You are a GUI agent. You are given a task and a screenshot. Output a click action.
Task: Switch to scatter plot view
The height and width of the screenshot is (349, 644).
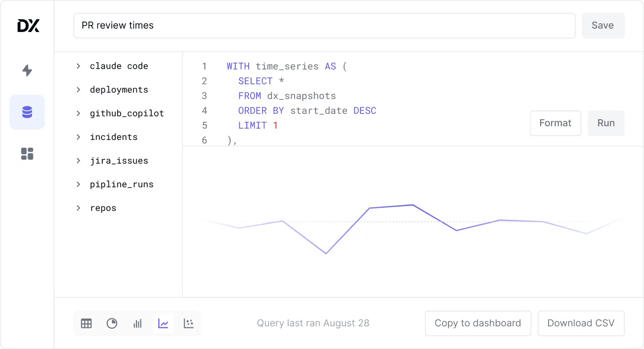tap(189, 323)
